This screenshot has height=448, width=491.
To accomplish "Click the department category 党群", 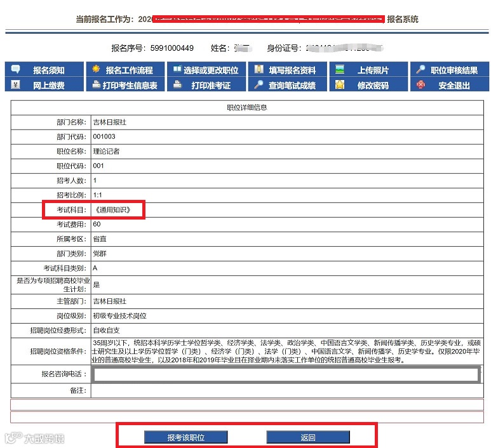I will [x=100, y=253].
